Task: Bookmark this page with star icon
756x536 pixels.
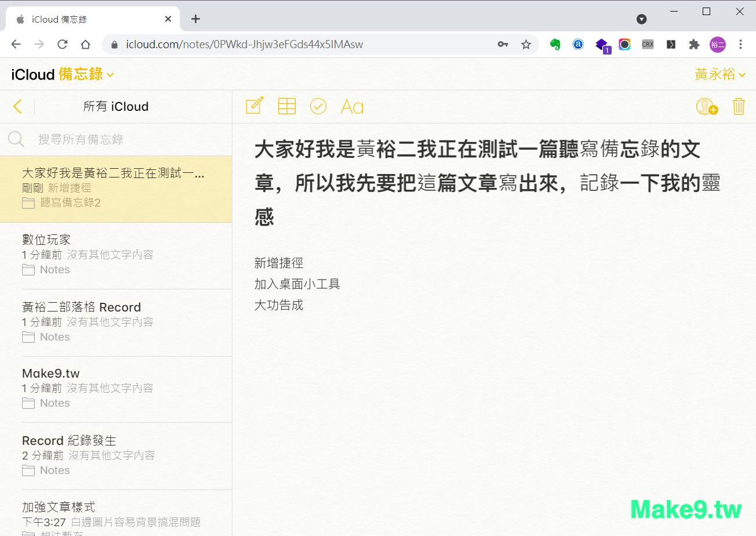Action: click(x=526, y=44)
